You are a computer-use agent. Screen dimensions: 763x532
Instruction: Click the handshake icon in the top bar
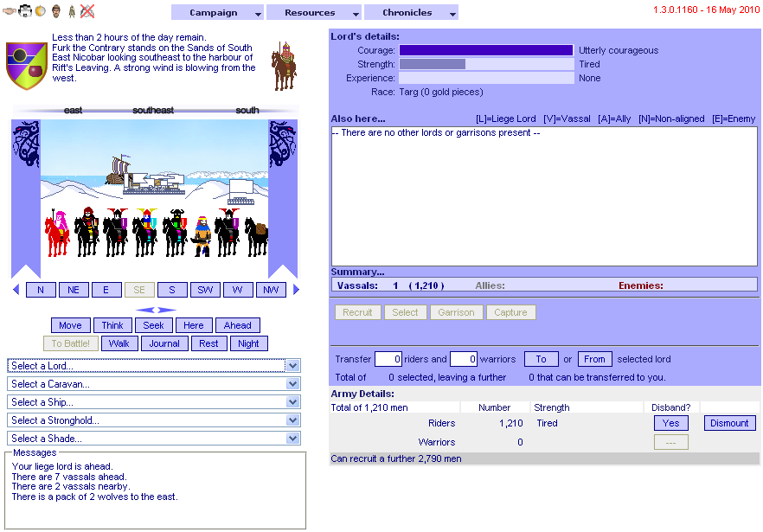(x=10, y=11)
